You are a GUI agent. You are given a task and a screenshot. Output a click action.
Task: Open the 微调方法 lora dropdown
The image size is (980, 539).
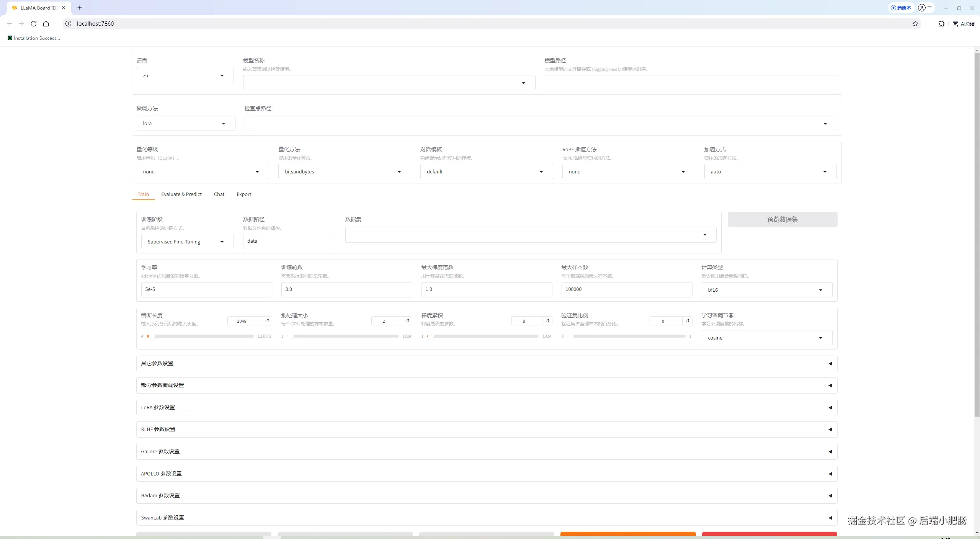click(186, 124)
